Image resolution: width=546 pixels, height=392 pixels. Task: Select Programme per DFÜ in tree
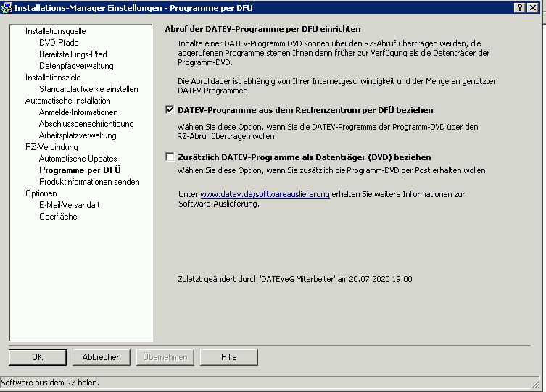[80, 170]
